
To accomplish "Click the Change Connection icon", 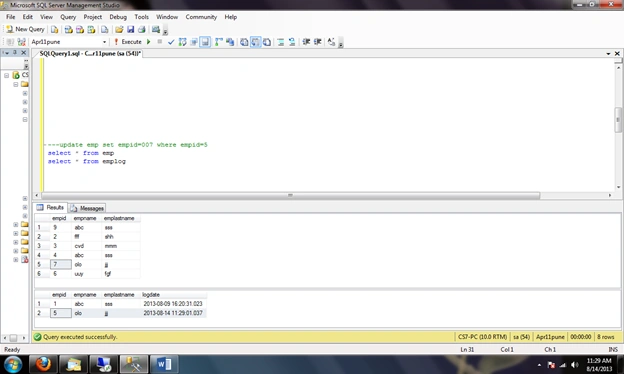I will [21, 42].
